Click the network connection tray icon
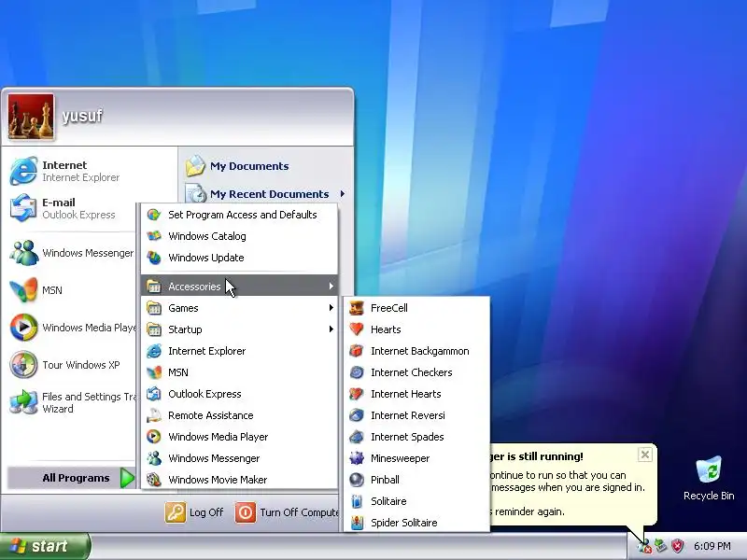Screen dimensions: 747x560 pos(660,546)
